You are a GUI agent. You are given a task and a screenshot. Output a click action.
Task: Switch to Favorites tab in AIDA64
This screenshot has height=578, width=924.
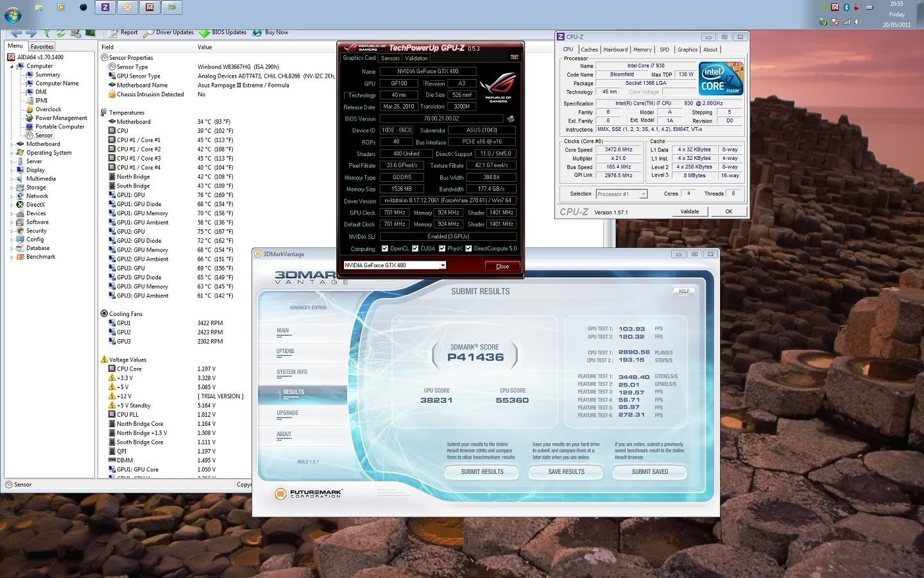point(42,46)
